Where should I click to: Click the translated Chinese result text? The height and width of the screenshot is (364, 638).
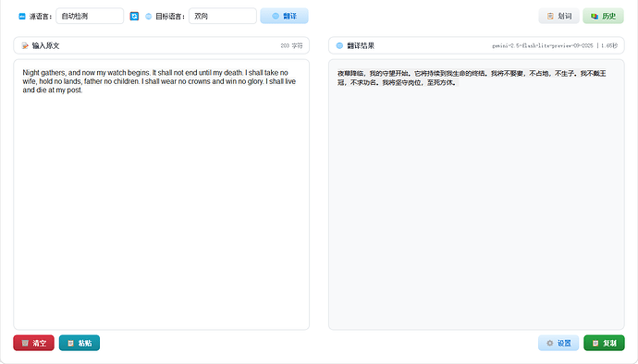coord(472,78)
